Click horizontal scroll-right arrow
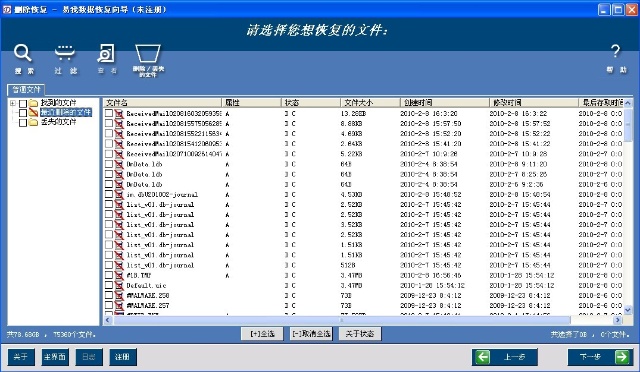The image size is (640, 372). coord(618,320)
